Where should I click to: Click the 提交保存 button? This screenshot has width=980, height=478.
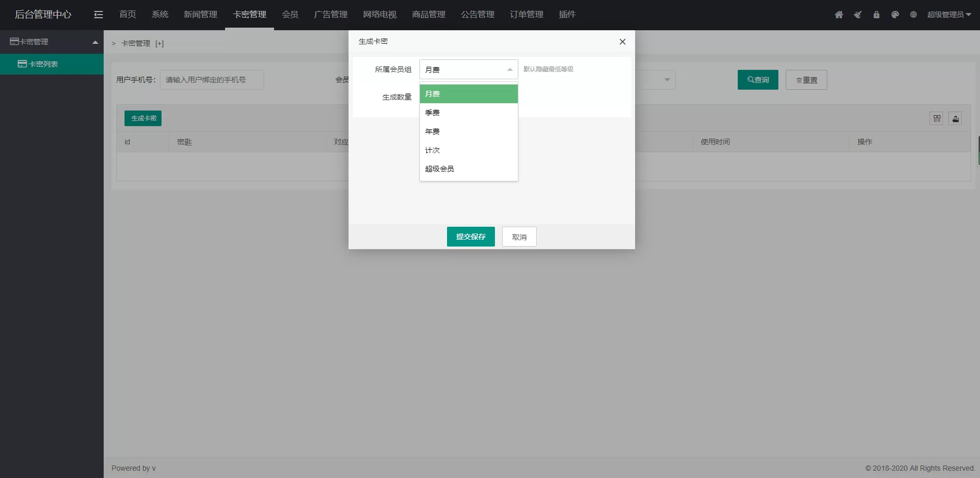tap(470, 237)
